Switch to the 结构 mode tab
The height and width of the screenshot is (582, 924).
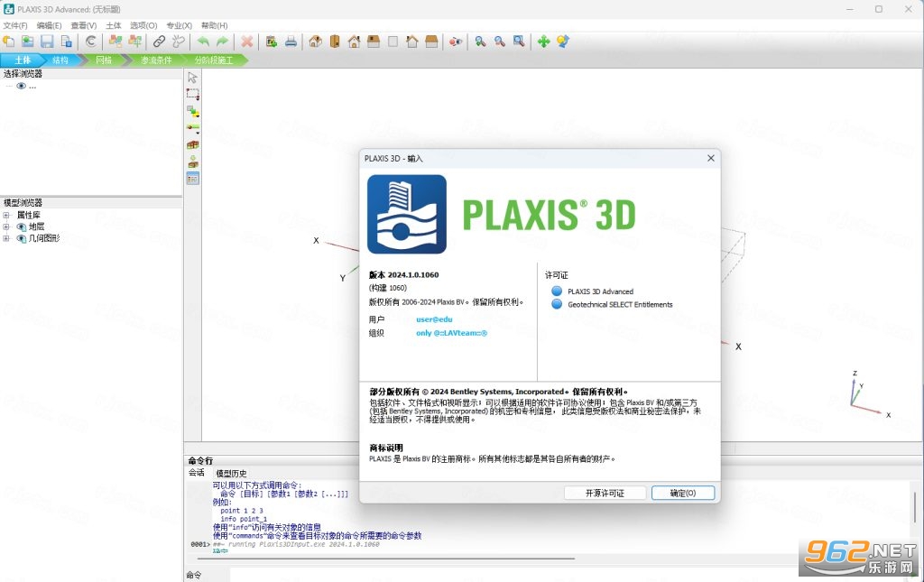point(60,60)
